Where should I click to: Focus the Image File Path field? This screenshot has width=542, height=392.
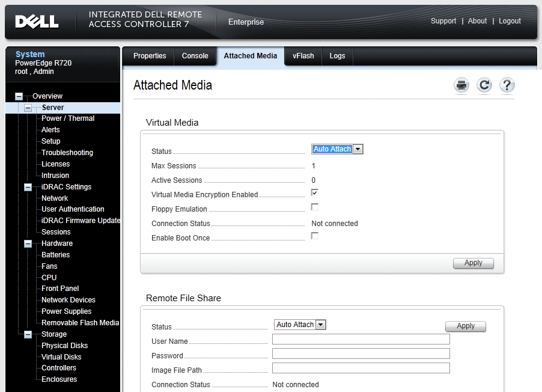[x=361, y=368]
